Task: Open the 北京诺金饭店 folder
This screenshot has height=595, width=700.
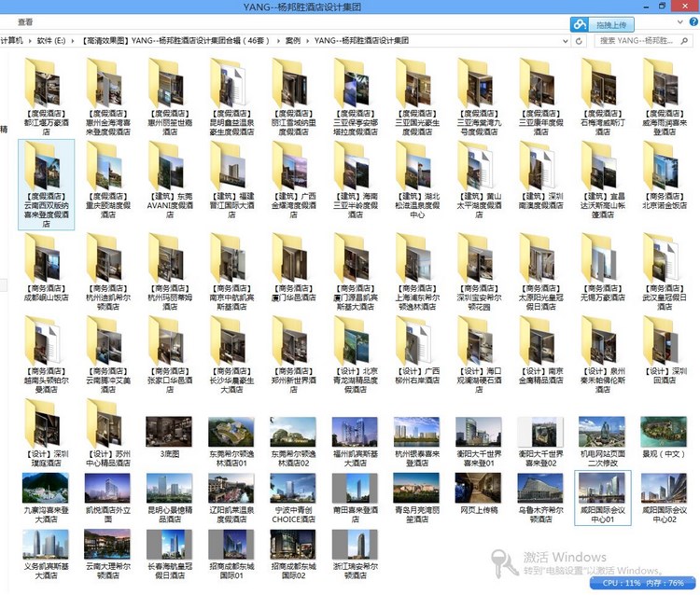Action: [x=665, y=175]
